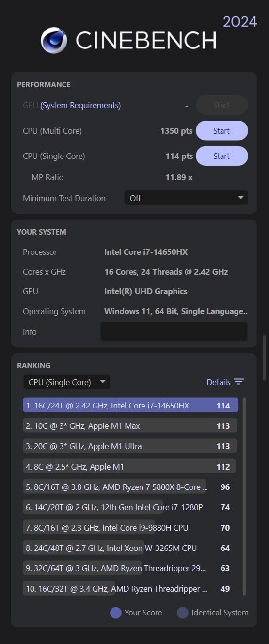Open the Minimum Test Duration dropdown
The width and height of the screenshot is (269, 644).
(x=186, y=198)
